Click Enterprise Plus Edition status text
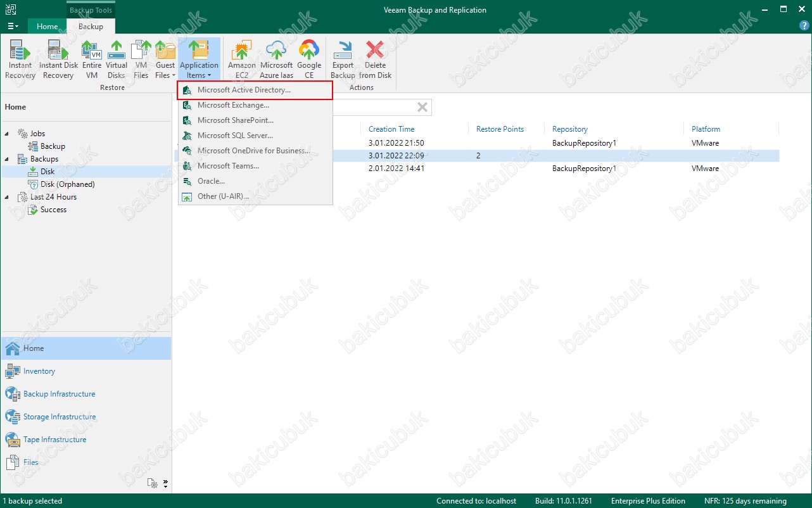 648,501
